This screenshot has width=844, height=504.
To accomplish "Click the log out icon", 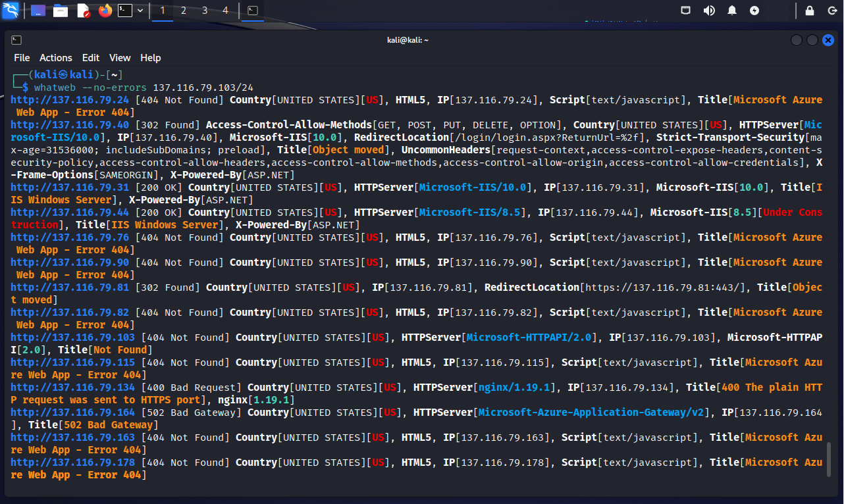I will tap(831, 11).
